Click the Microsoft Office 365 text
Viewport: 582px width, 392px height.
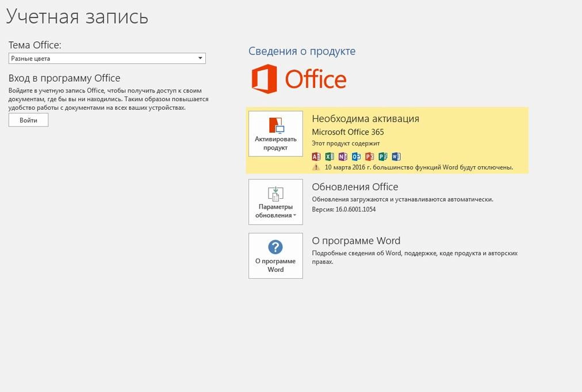tap(348, 132)
